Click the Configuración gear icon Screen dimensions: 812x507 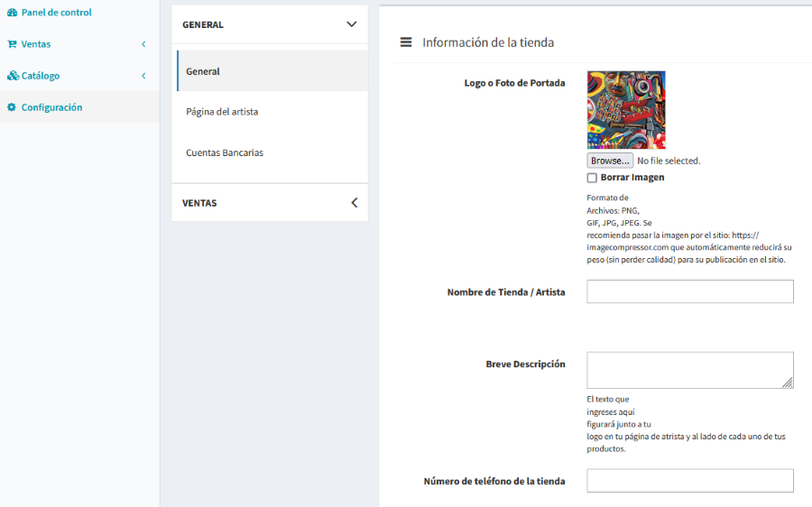tap(12, 107)
